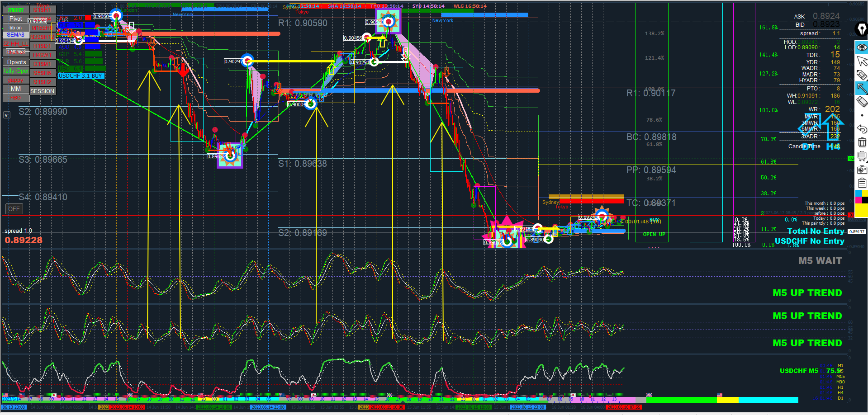
Task: Click the M1$H2 timeframe button
Action: point(42,82)
